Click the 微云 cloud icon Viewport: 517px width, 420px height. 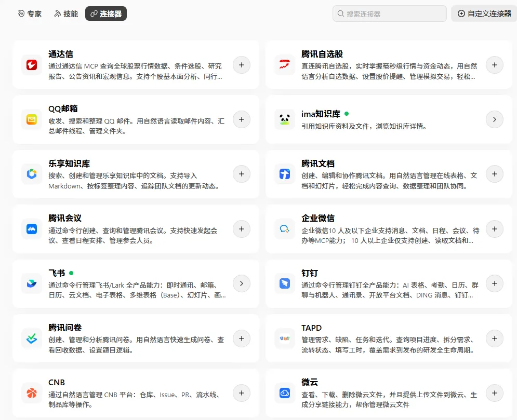(x=285, y=393)
